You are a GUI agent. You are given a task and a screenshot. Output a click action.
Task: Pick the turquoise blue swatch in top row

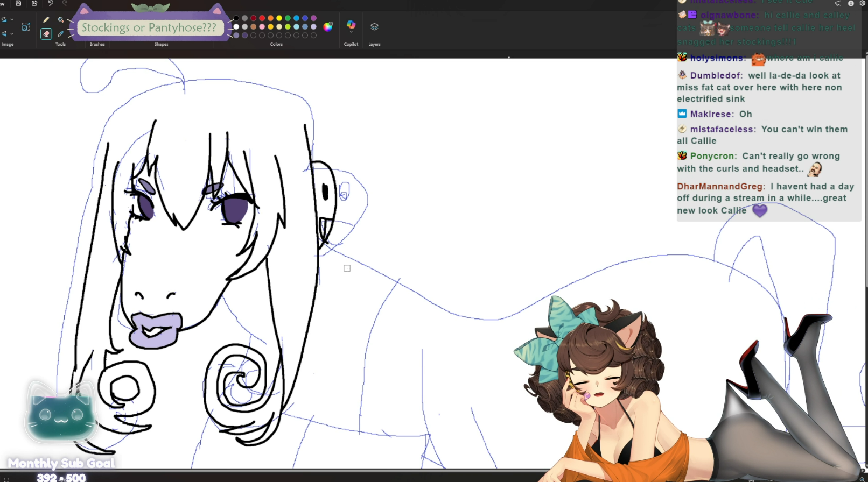(297, 18)
